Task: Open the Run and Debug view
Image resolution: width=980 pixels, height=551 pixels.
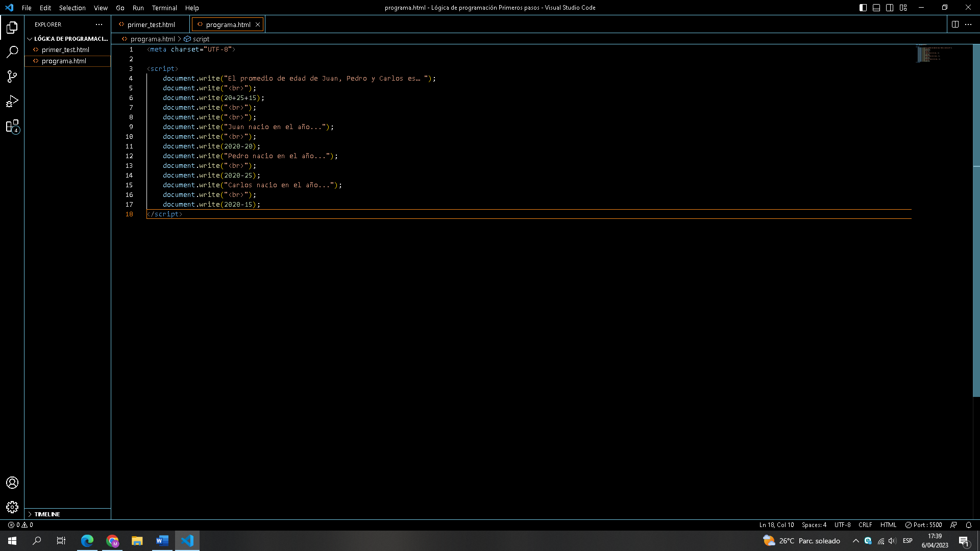Action: point(12,101)
